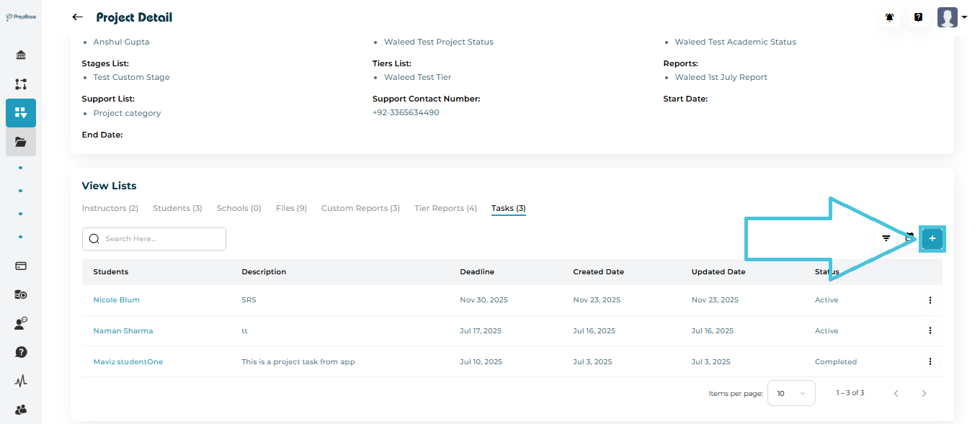
Task: Click the Nicole Blum student link
Action: [117, 300]
